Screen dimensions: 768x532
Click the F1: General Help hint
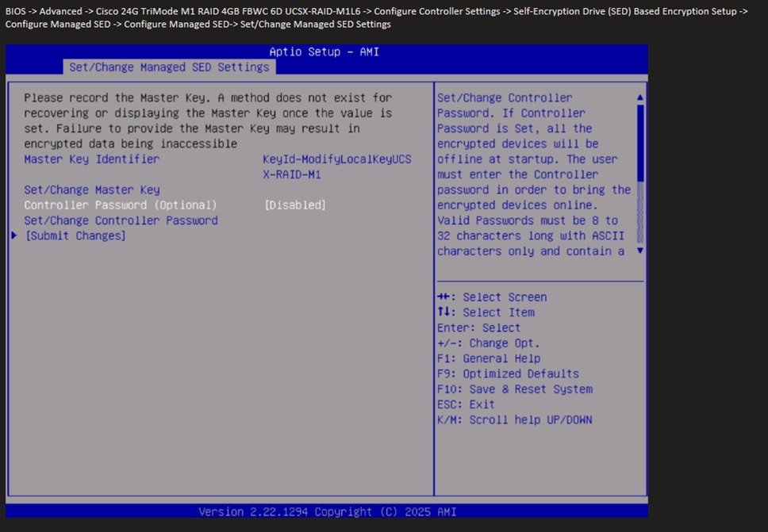[489, 358]
